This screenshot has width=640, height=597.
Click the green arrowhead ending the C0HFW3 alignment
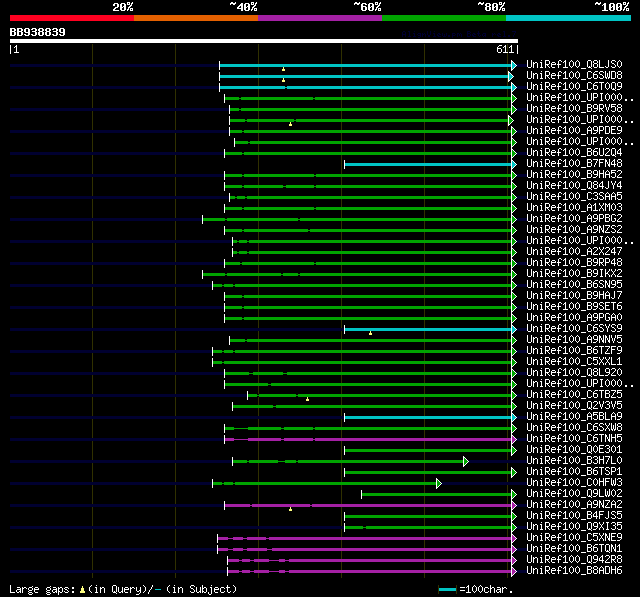point(439,484)
